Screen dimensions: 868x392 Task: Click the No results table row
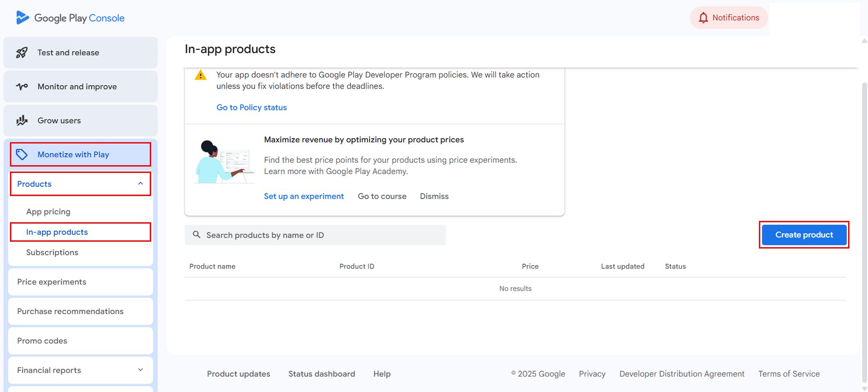515,288
